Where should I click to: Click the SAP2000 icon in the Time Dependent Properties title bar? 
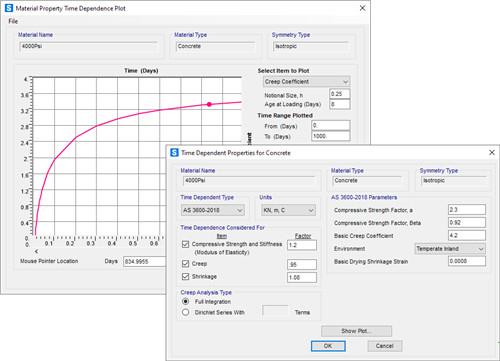pos(174,153)
